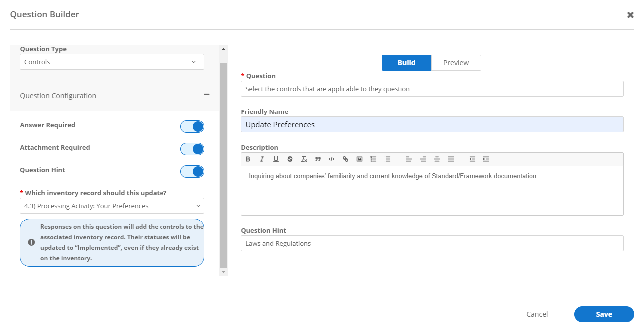
Task: Insert a code block using the toolbar
Action: [x=331, y=159]
